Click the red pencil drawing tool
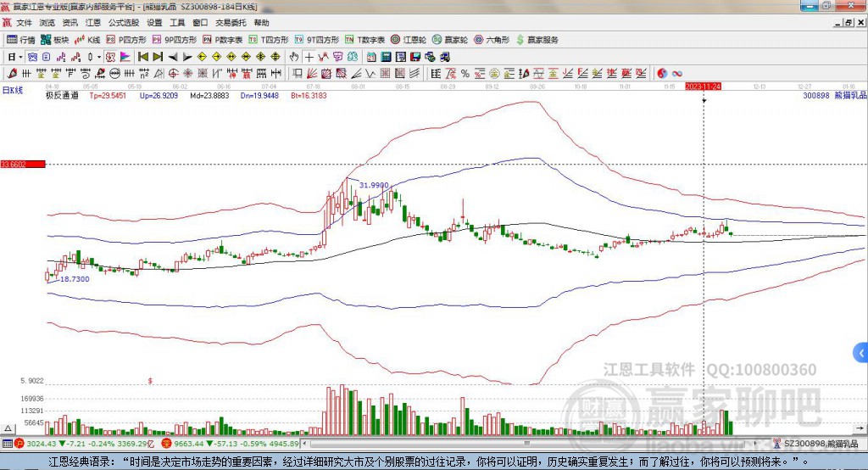 [12, 73]
